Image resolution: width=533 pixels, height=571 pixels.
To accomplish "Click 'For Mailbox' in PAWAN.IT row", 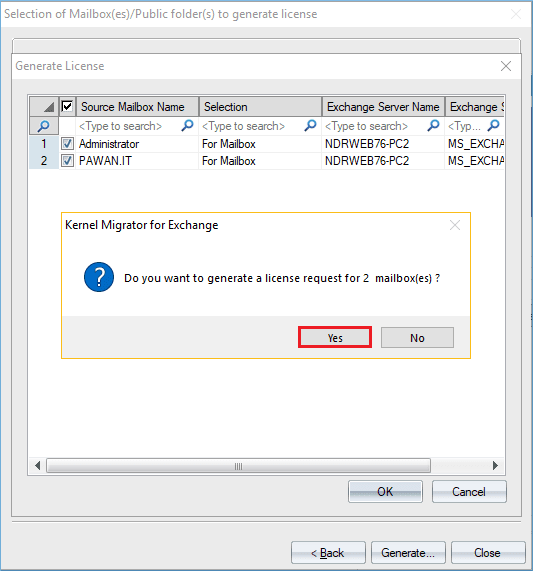I will point(260,161).
